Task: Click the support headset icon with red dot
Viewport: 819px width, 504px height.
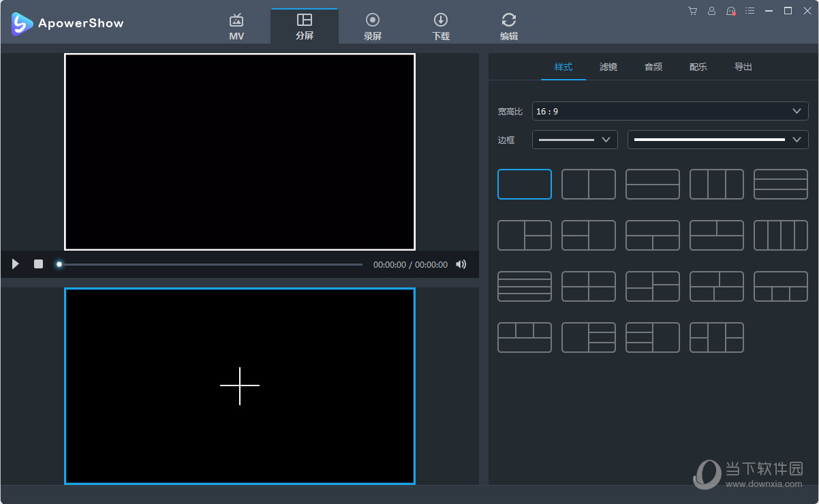Action: (731, 11)
